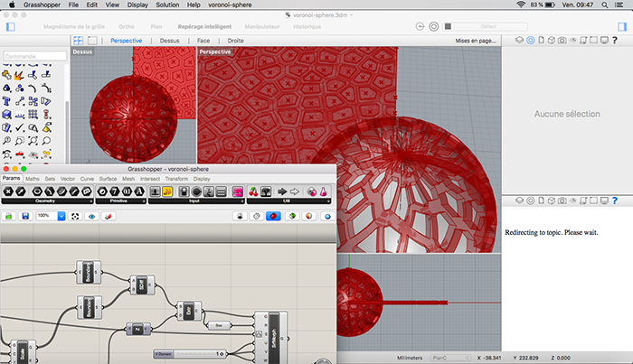Toggle Ortho mode
Screen dimensions: 633x364
coord(127,26)
